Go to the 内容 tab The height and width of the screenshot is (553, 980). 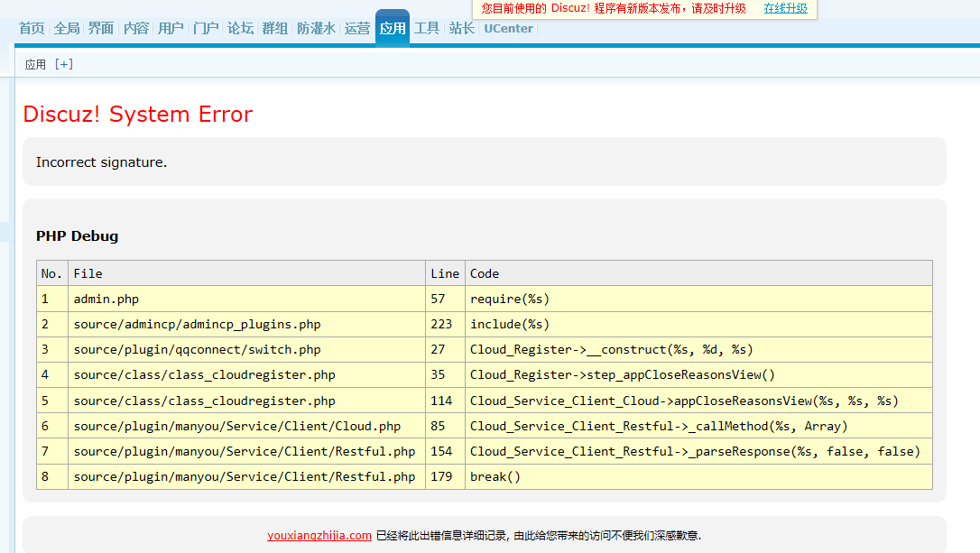pyautogui.click(x=136, y=28)
